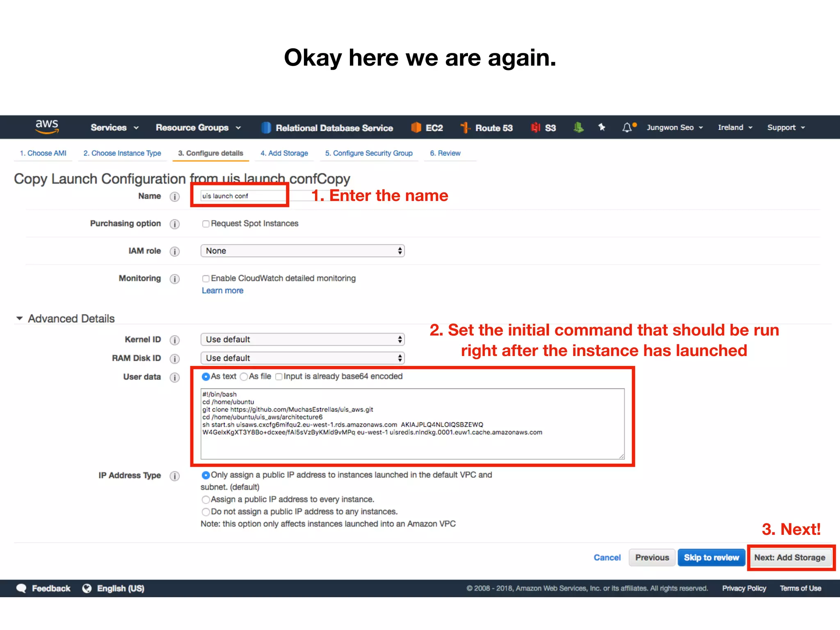Click the info icon next to IAM role
The width and height of the screenshot is (840, 630).
(x=175, y=251)
